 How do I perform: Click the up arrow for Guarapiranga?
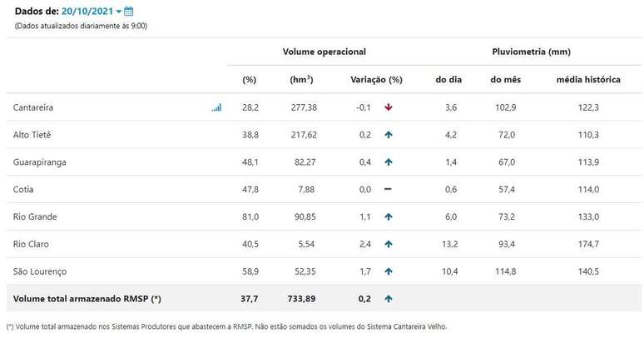388,162
